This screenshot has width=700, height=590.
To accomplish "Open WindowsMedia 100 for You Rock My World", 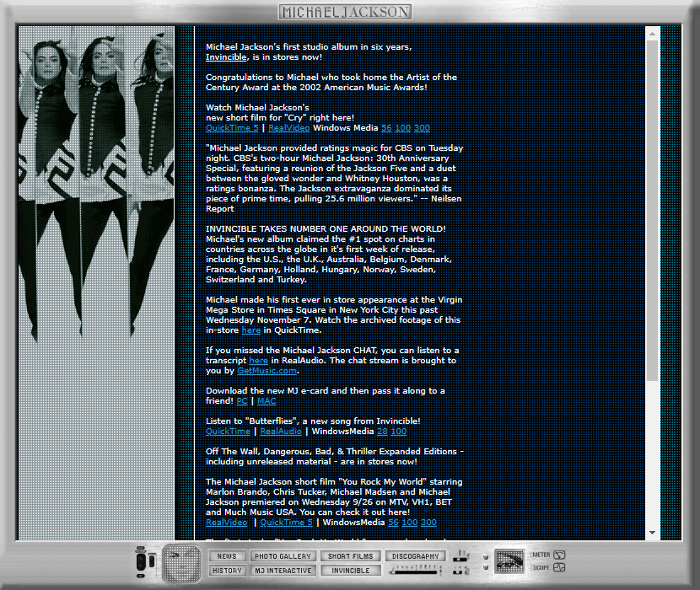I will click(x=409, y=523).
